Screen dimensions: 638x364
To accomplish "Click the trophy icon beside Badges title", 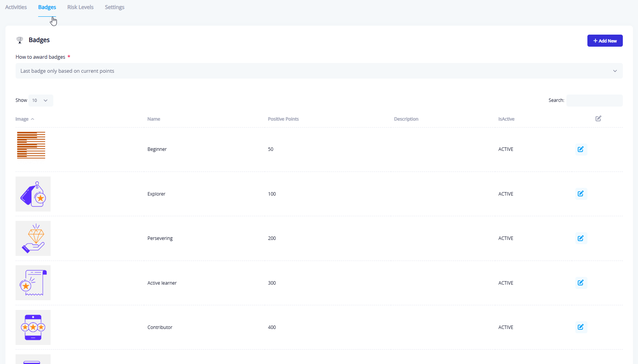I will click(x=20, y=40).
